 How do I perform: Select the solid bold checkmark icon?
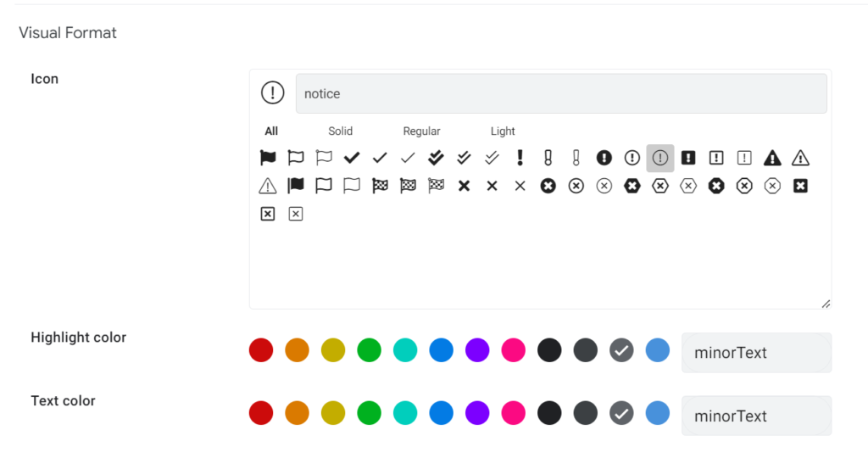coord(352,158)
